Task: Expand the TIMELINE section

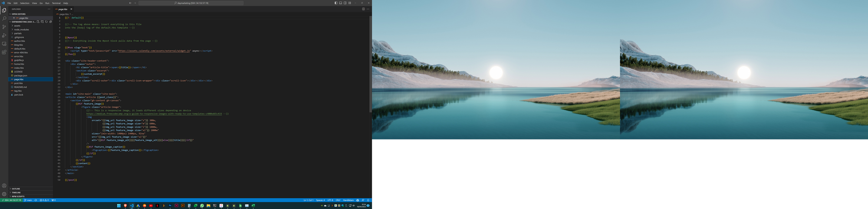Action: point(16,193)
